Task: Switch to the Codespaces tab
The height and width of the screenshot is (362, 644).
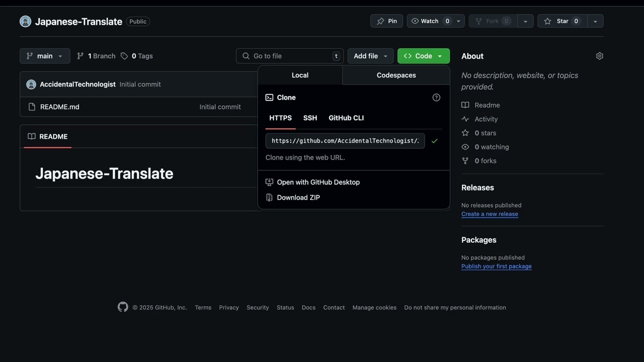Action: pyautogui.click(x=396, y=75)
